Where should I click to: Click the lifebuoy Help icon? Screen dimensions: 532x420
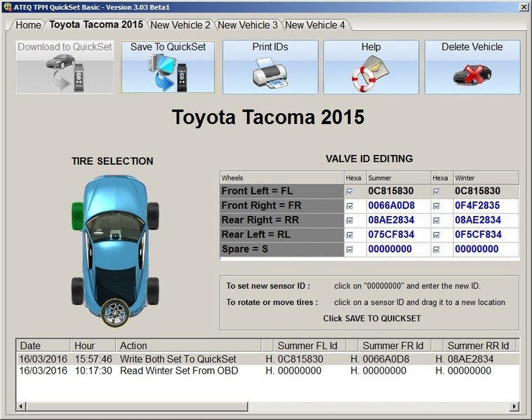[x=370, y=73]
